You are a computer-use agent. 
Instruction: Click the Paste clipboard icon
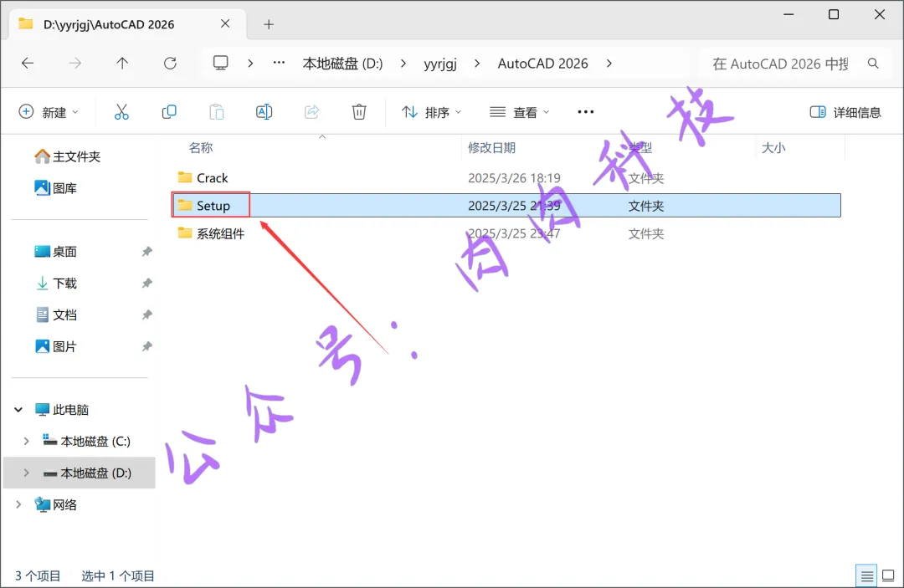(217, 112)
